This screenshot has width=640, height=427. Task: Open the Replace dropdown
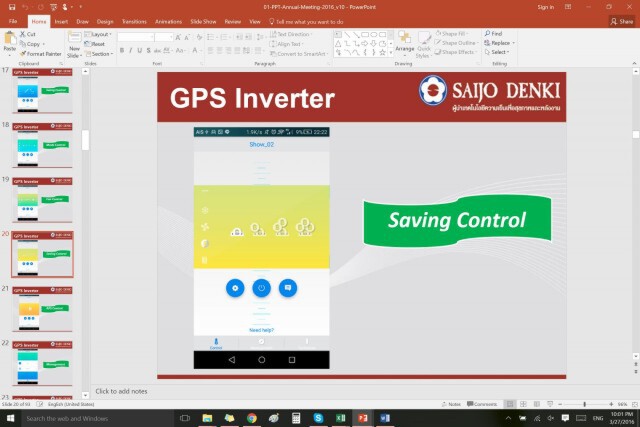[500, 43]
